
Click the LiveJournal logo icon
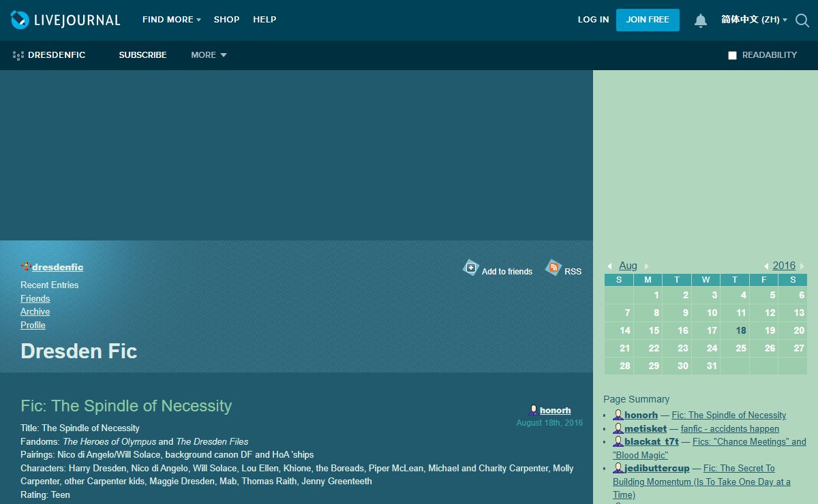tap(20, 20)
